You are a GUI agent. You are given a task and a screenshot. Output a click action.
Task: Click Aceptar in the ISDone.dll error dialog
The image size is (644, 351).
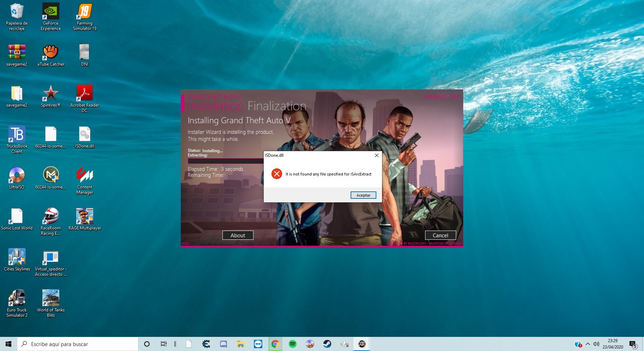[363, 195]
